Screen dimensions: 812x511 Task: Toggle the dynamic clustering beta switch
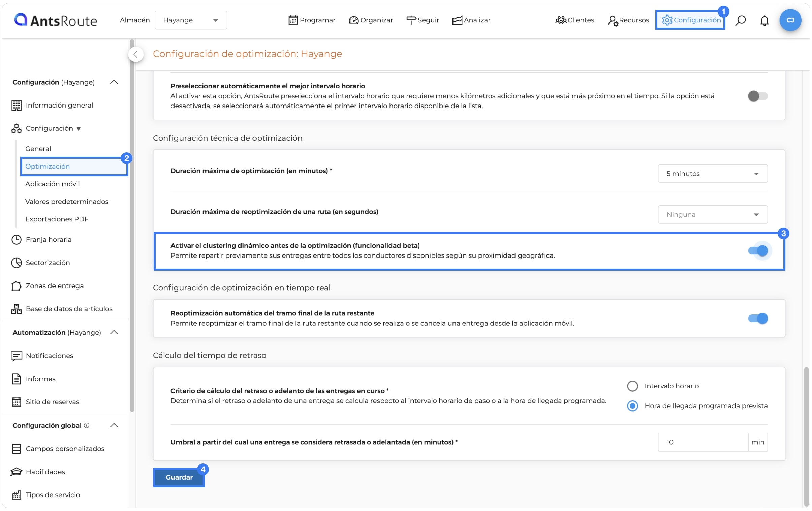757,250
